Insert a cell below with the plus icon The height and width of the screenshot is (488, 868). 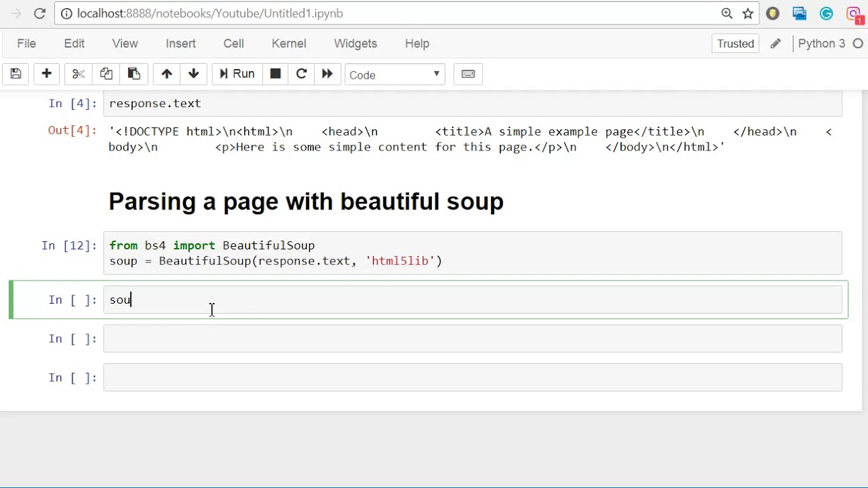tap(46, 74)
